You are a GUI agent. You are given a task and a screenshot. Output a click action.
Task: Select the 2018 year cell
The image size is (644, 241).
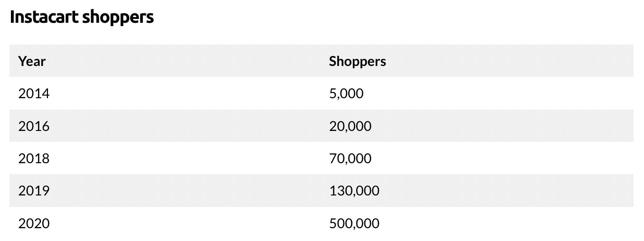[x=34, y=158]
